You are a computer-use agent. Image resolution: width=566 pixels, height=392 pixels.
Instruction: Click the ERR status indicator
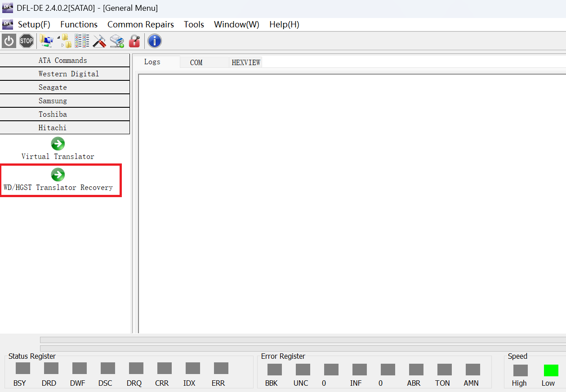point(221,369)
